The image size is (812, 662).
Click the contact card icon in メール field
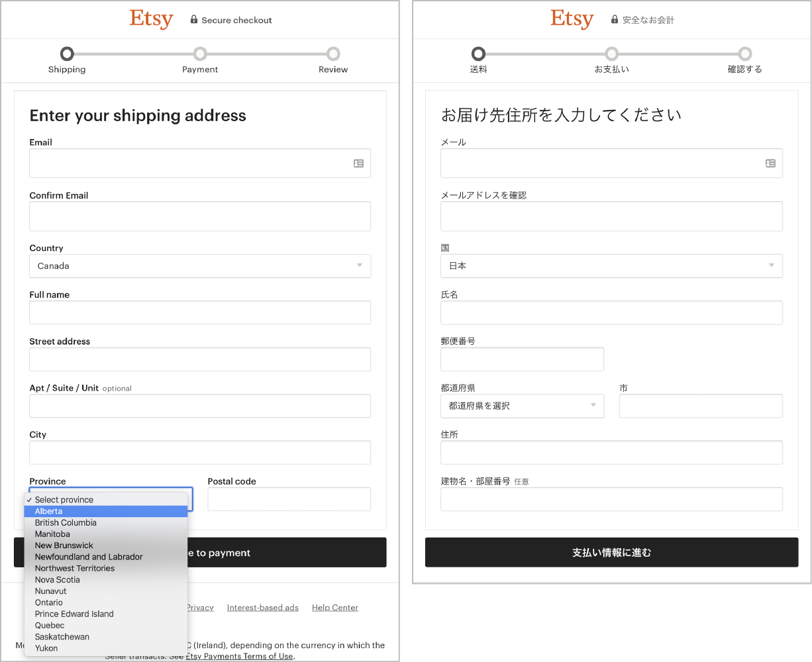770,163
